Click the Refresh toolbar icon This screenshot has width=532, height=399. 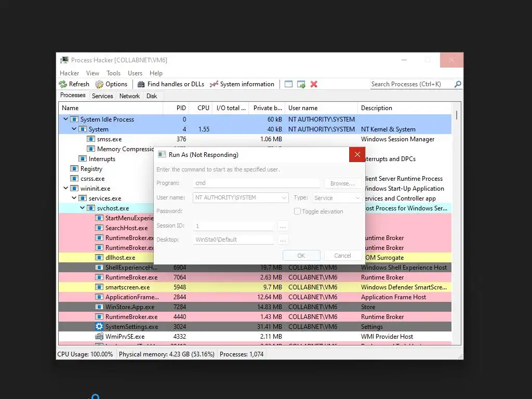63,84
